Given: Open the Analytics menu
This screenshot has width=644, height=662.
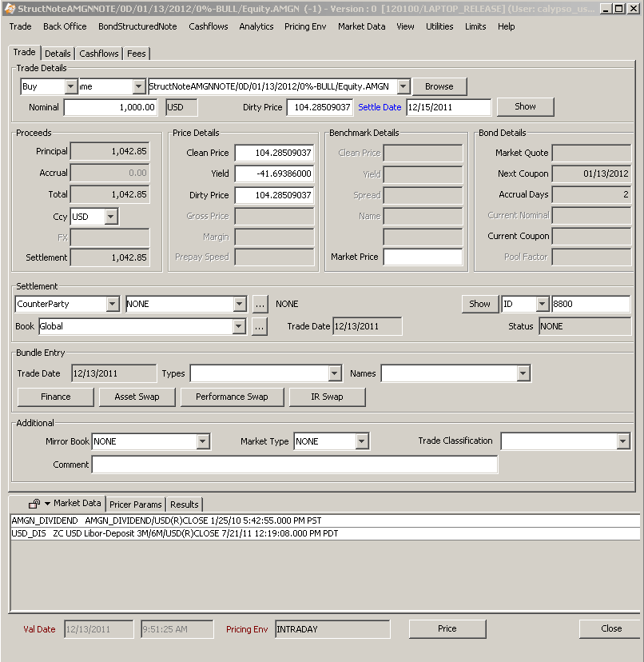Looking at the screenshot, I should (x=256, y=26).
